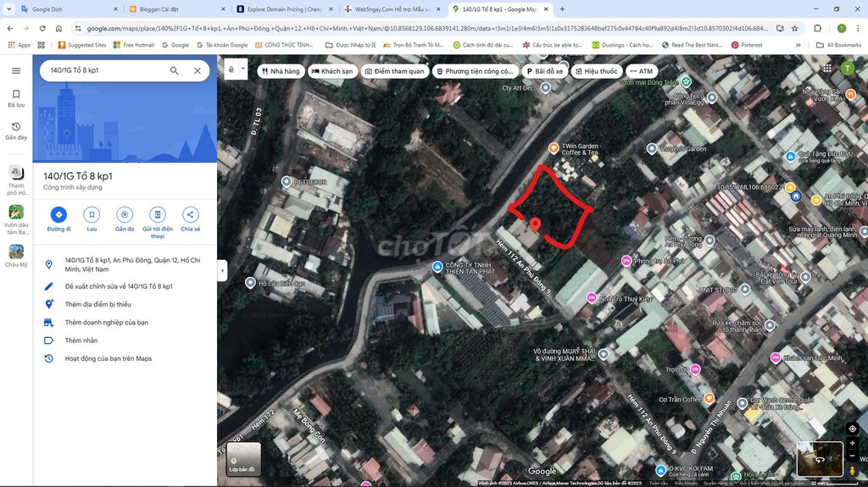Viewport: 868px width, 487px height.
Task: Clear the search box with X
Action: 198,71
